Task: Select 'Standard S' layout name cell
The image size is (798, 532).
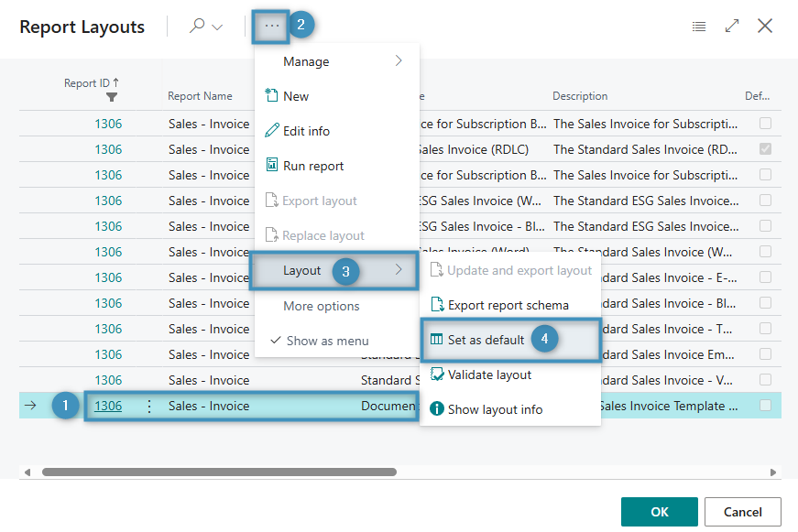Action: (390, 380)
